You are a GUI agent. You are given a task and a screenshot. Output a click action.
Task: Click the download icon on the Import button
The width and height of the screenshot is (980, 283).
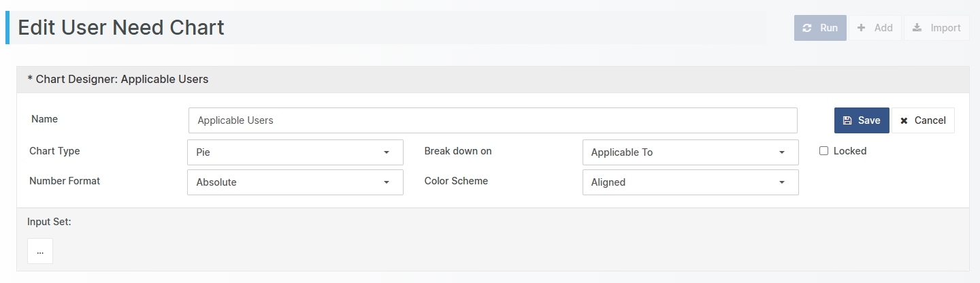click(x=917, y=28)
